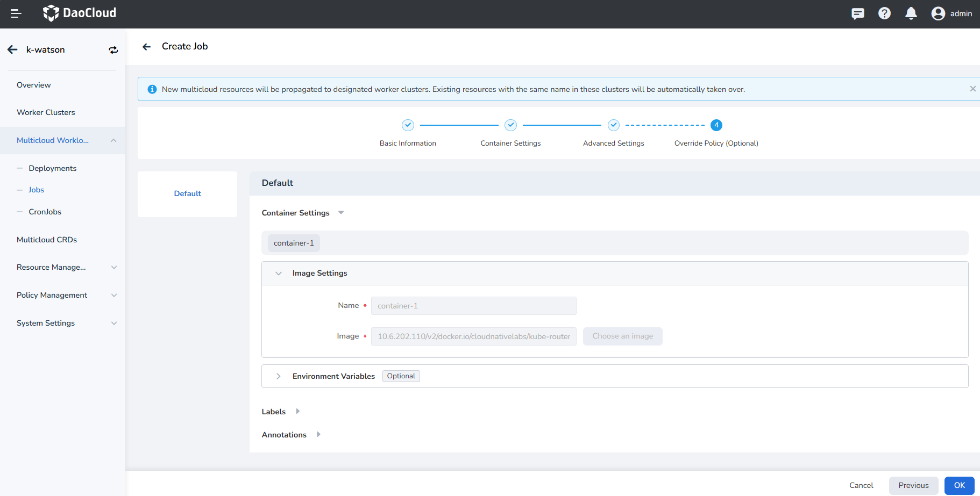
Task: Select the container-1 tab
Action: [294, 243]
